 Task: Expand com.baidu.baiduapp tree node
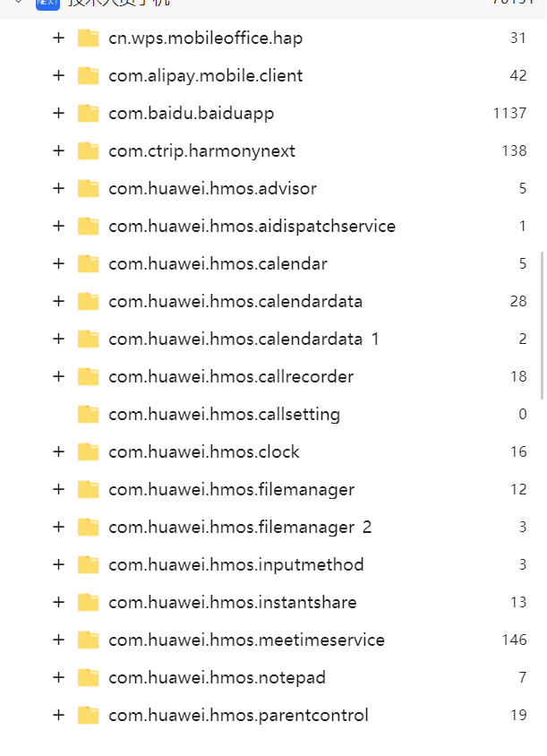click(x=58, y=113)
